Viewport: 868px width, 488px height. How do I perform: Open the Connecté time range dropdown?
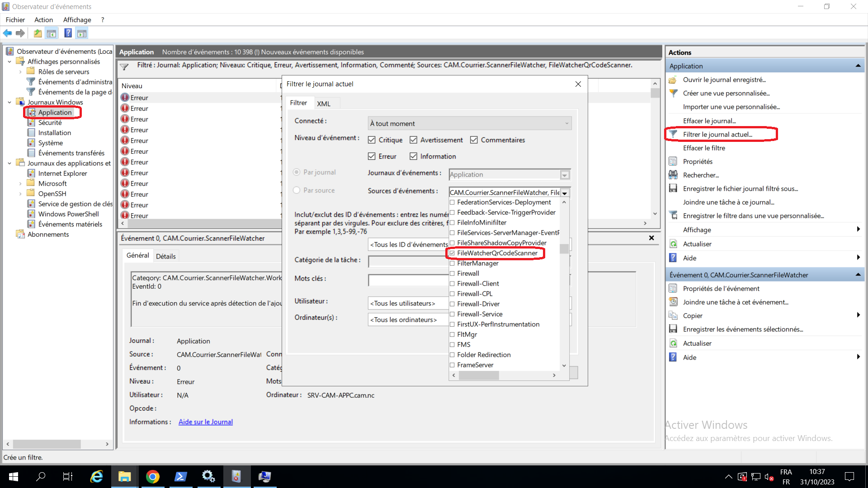[469, 123]
